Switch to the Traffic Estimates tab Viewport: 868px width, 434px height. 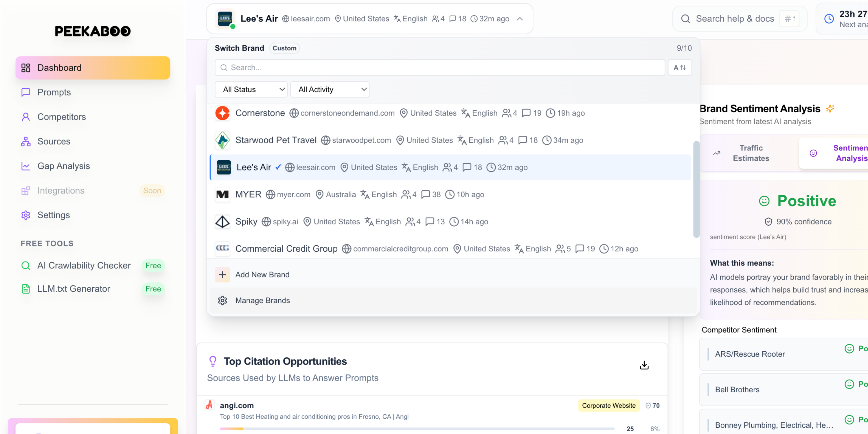[x=747, y=153]
